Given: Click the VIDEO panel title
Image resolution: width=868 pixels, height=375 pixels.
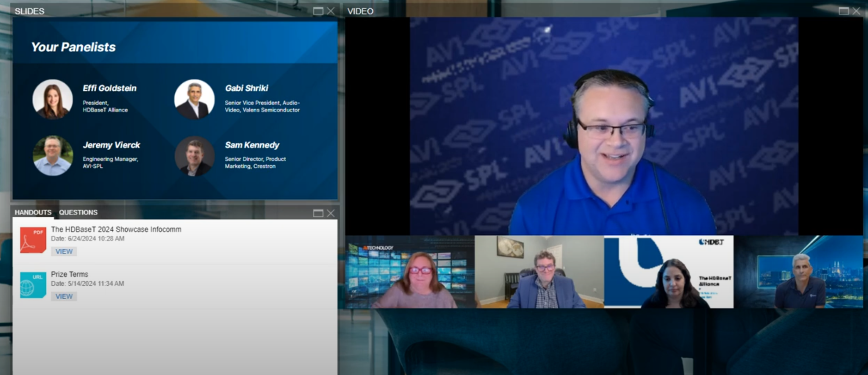Looking at the screenshot, I should tap(360, 11).
